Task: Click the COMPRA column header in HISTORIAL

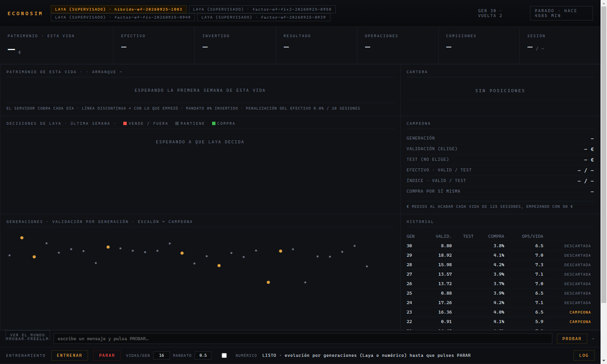Action: coord(496,237)
